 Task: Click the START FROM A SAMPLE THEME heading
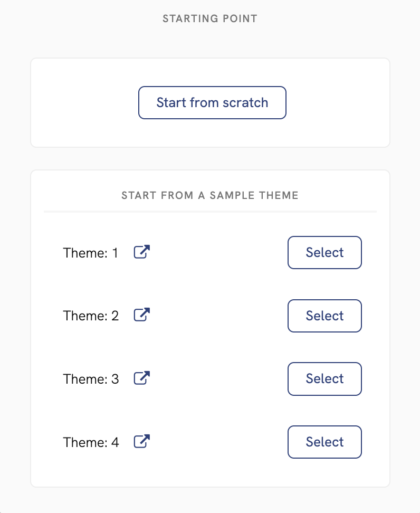(x=210, y=195)
